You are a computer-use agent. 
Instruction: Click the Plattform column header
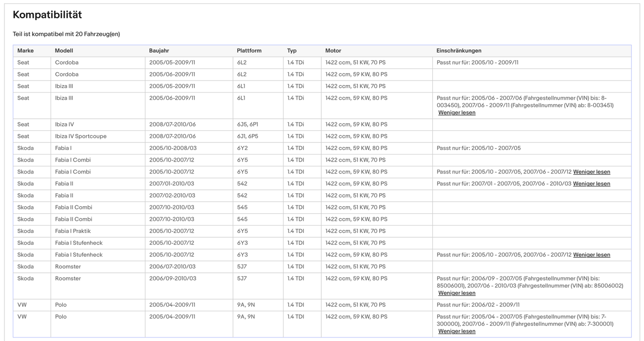pyautogui.click(x=249, y=51)
